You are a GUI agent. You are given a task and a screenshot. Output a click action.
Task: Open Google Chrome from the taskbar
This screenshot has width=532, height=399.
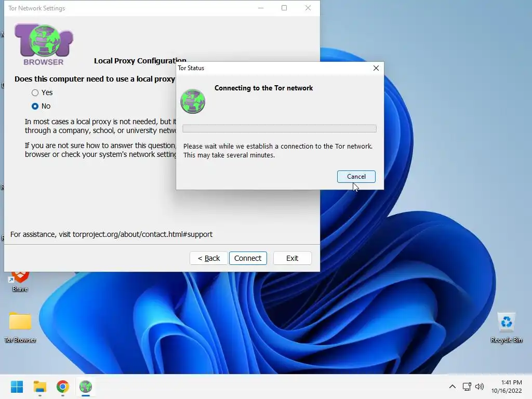coord(63,387)
